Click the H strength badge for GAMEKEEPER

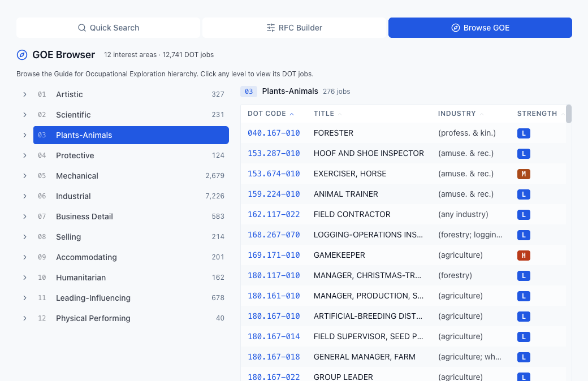(524, 256)
